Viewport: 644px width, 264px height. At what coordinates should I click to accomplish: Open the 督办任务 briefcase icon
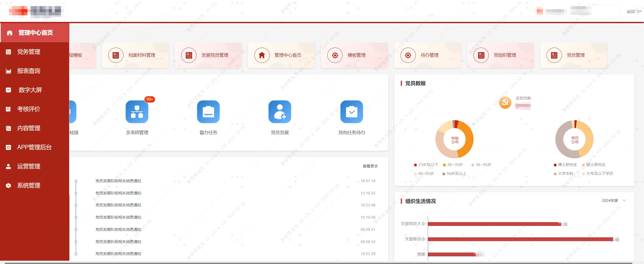pos(208,112)
